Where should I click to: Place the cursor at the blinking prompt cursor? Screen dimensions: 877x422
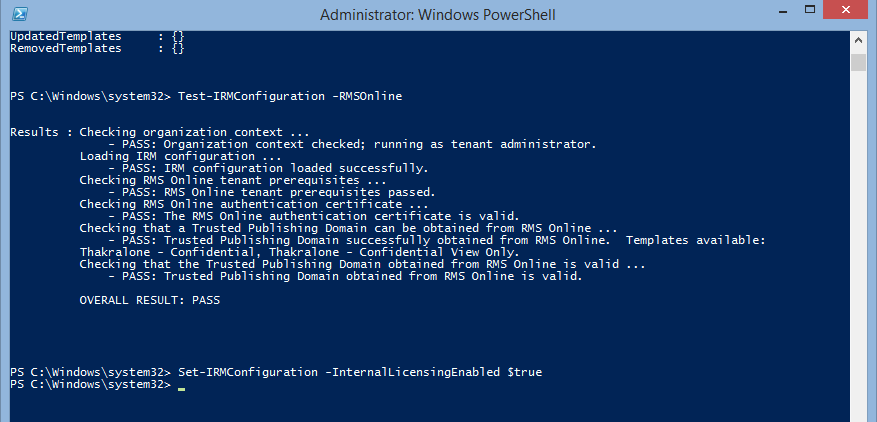(x=181, y=387)
